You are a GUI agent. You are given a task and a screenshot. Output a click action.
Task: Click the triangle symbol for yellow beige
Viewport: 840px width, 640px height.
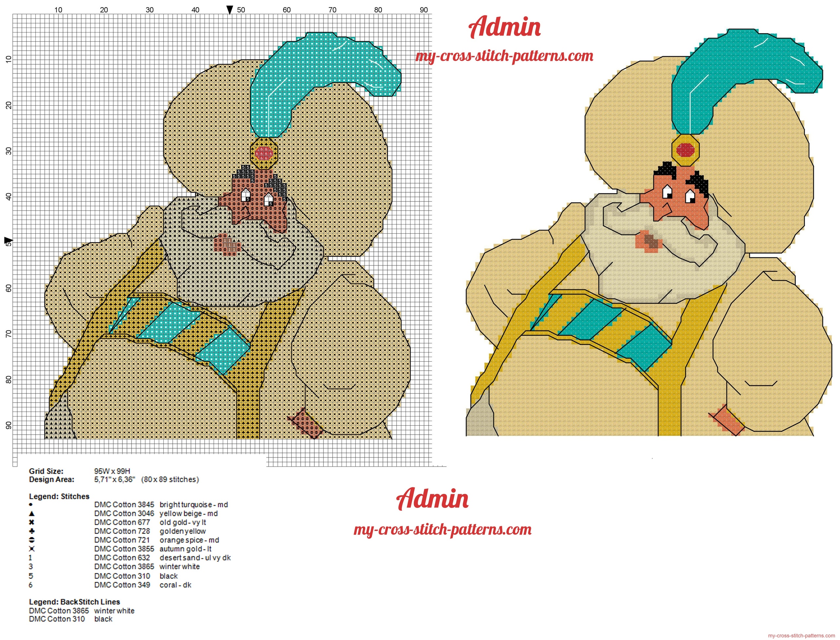pos(31,514)
